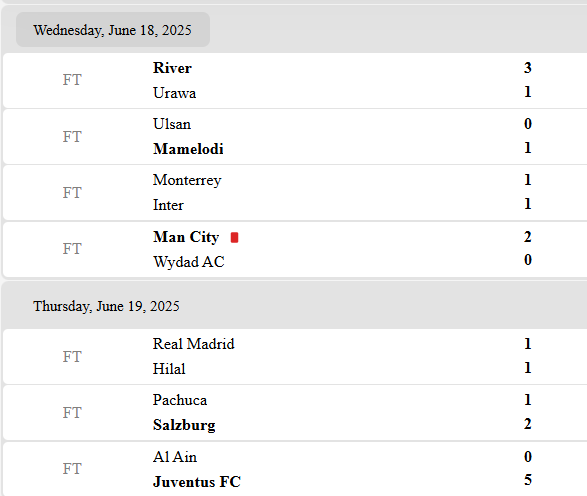Viewport: 587px width, 496px height.
Task: Click the Ulsan team name
Action: pos(172,124)
